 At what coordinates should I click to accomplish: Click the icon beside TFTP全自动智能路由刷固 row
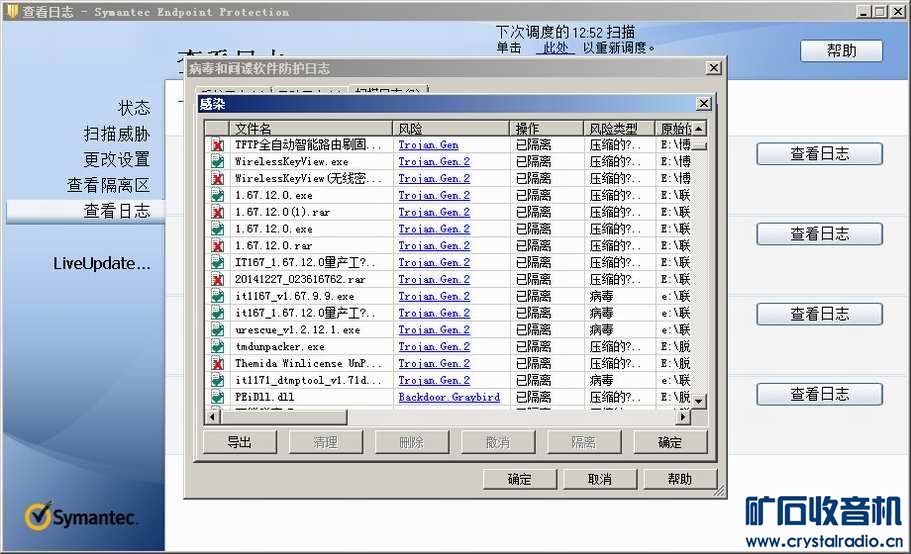[x=218, y=145]
